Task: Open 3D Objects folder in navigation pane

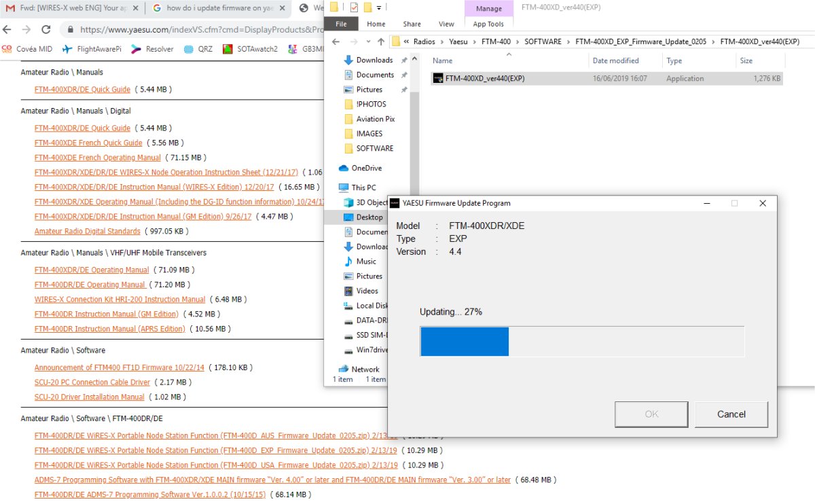Action: pyautogui.click(x=365, y=202)
